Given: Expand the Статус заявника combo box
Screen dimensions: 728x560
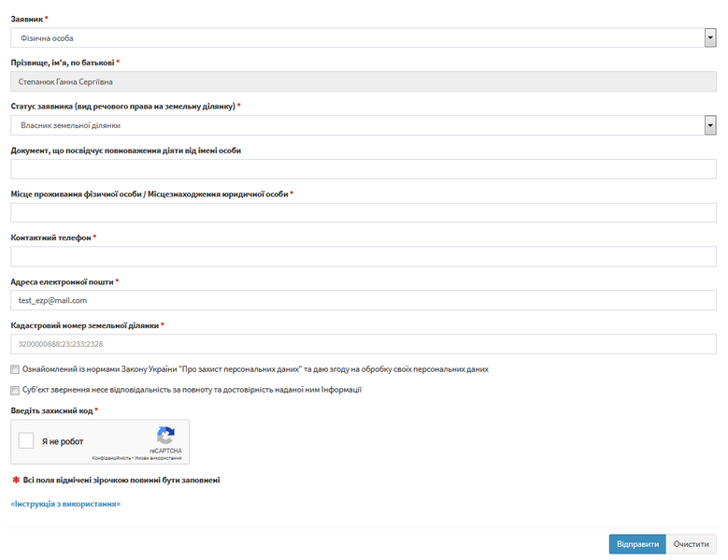Looking at the screenshot, I should (x=357, y=125).
